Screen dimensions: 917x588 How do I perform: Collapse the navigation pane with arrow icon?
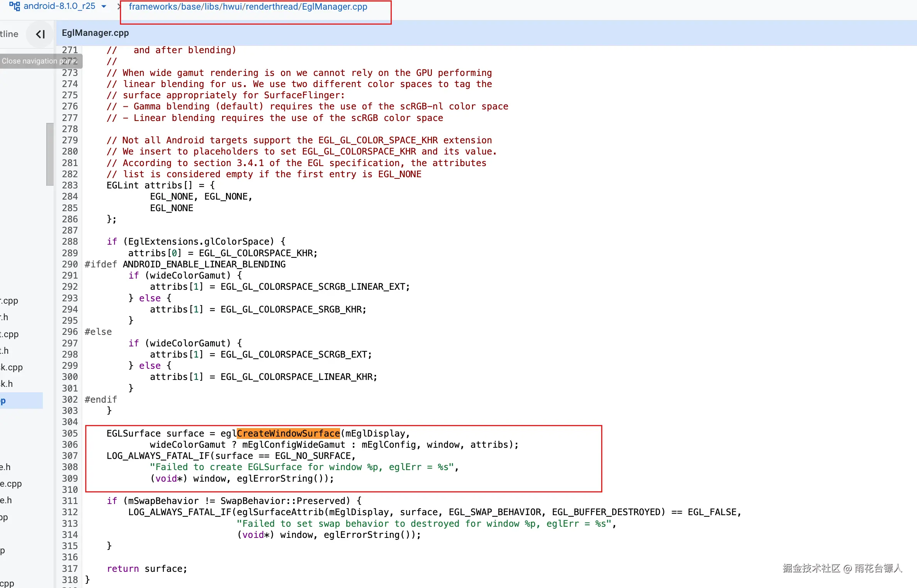(40, 34)
